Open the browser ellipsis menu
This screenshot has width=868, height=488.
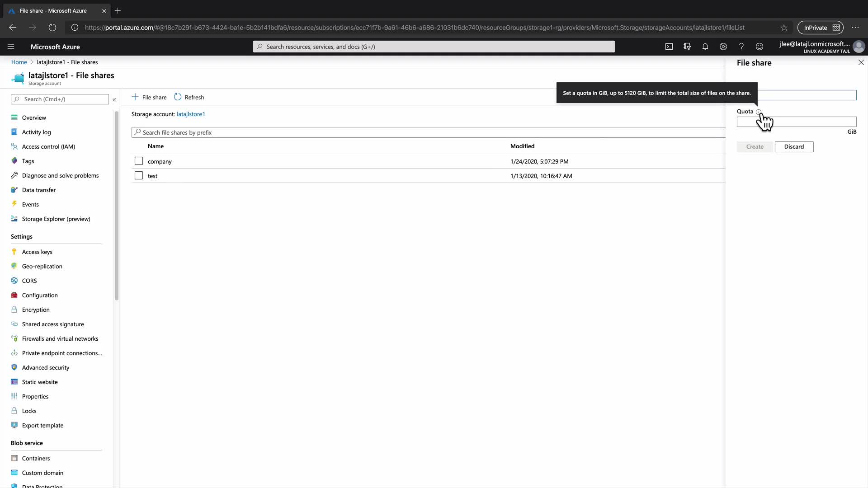[855, 28]
